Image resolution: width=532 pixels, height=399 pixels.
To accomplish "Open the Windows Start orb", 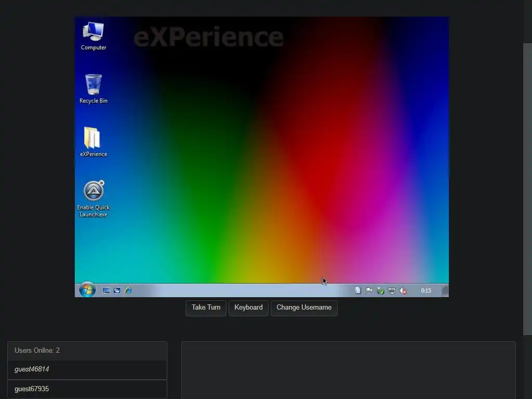I will [87, 290].
